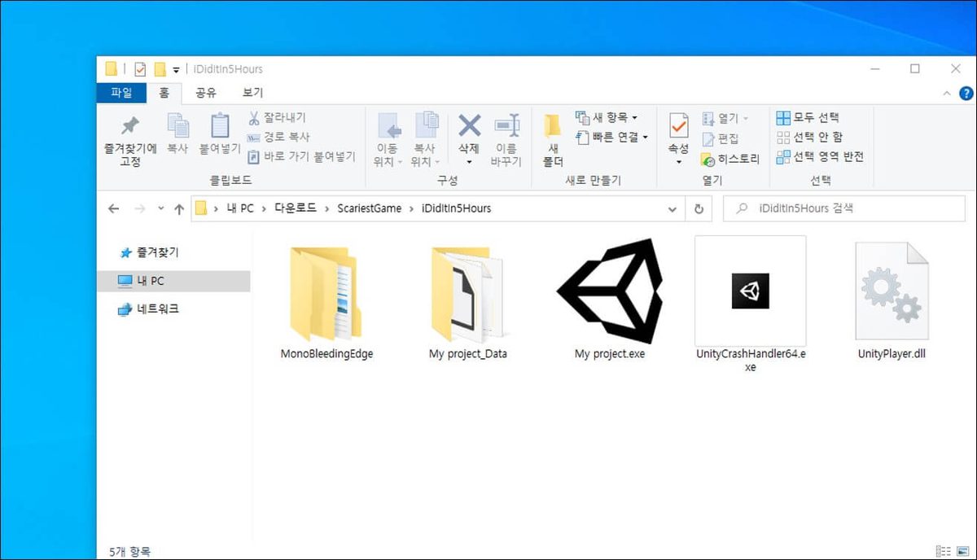The width and height of the screenshot is (977, 560).
Task: Open the 삭제 (Delete) dropdown
Action: [469, 162]
